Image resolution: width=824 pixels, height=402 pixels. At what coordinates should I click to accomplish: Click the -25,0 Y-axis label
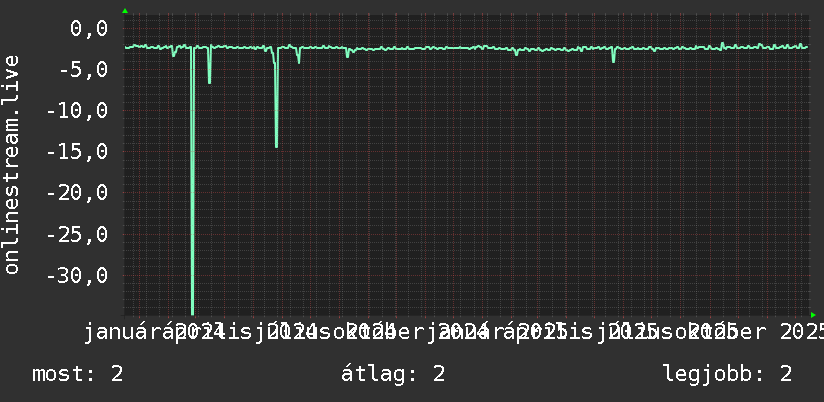click(x=77, y=234)
